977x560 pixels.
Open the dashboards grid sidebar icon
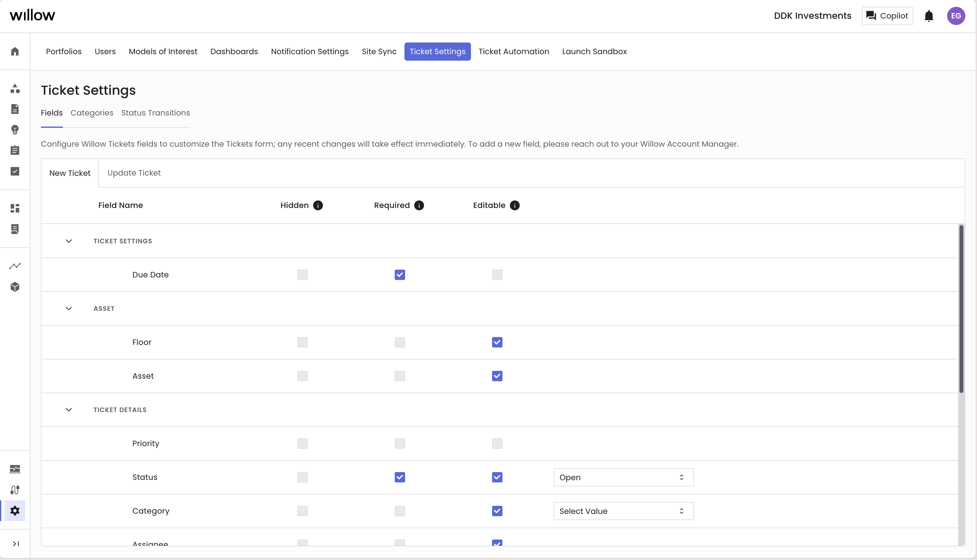click(x=15, y=208)
